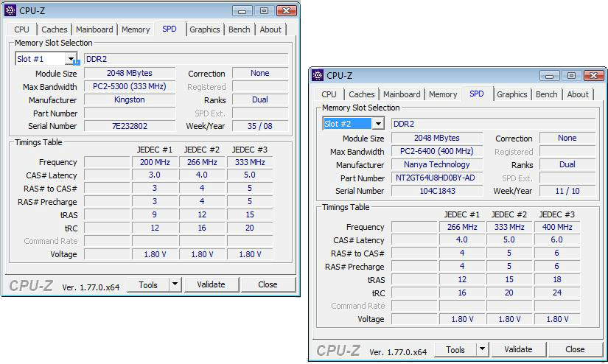
Task: Click serial number 7E232802
Action: 130,126
